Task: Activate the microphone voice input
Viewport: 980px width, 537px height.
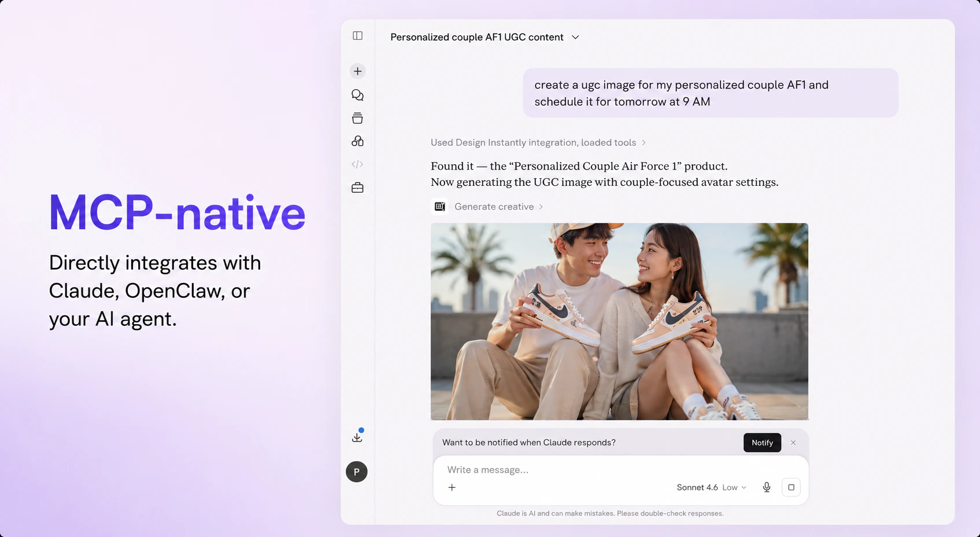Action: (767, 487)
